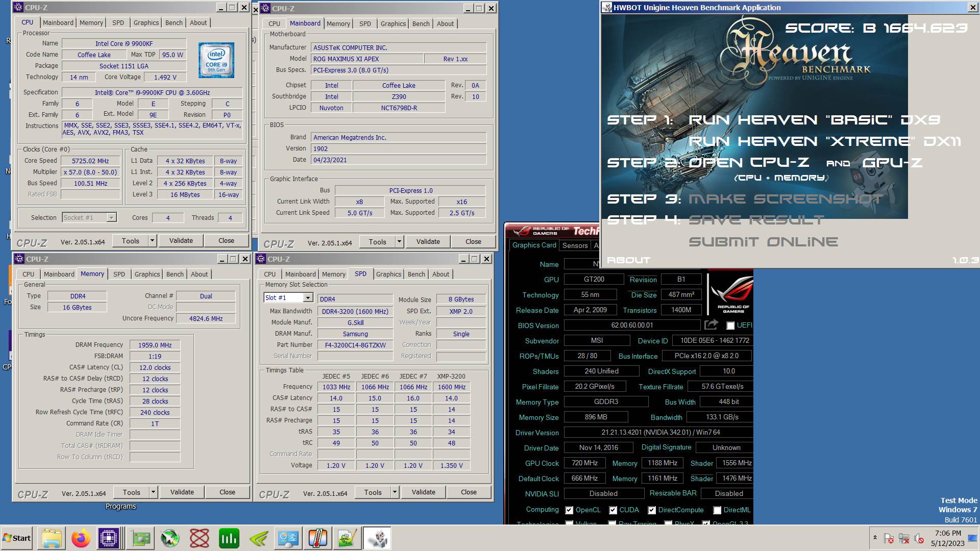Click the Republic of Gamers logo in GPU-Z
This screenshot has height=551, width=980.
click(x=733, y=295)
